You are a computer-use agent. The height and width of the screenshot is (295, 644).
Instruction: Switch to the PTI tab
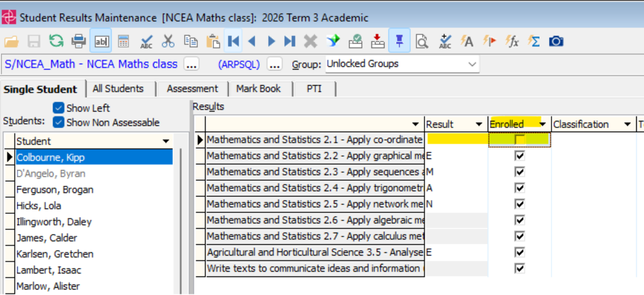point(314,89)
